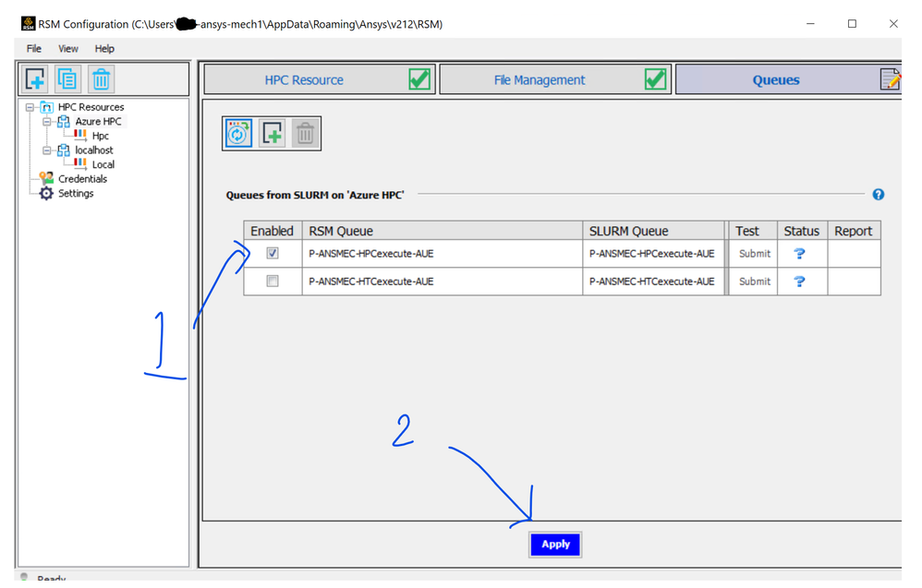
Task: Click status icon for HPCexecute queue
Action: click(x=799, y=254)
